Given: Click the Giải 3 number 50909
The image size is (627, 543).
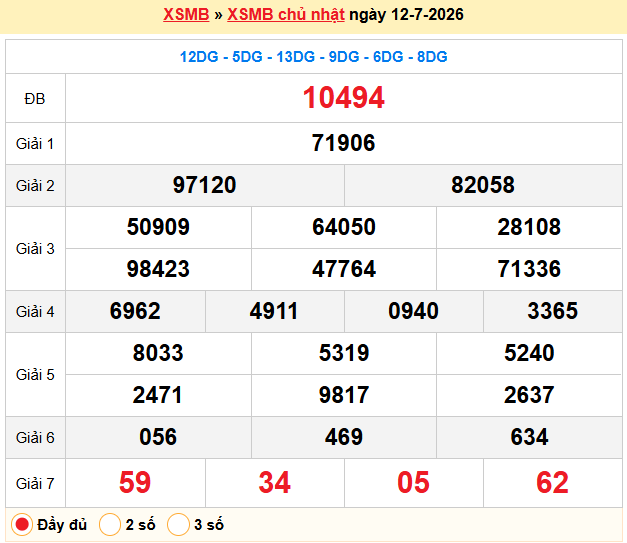Looking at the screenshot, I should tap(158, 227).
